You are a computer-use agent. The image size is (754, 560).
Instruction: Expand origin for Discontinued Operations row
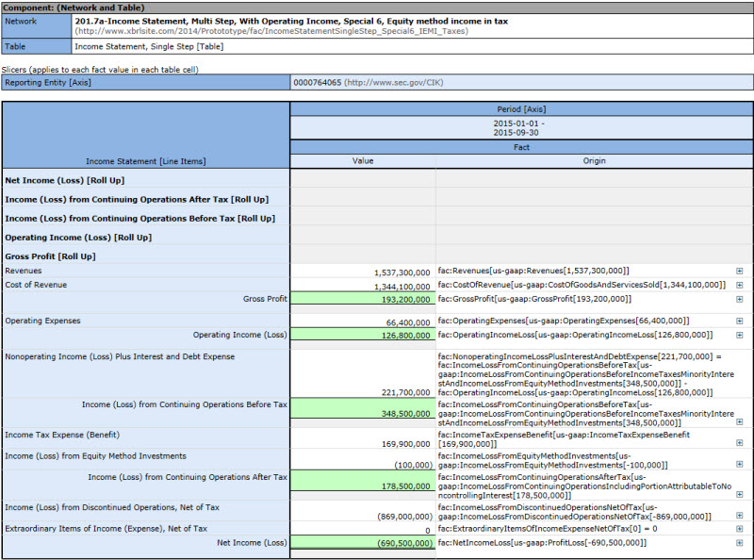740,516
